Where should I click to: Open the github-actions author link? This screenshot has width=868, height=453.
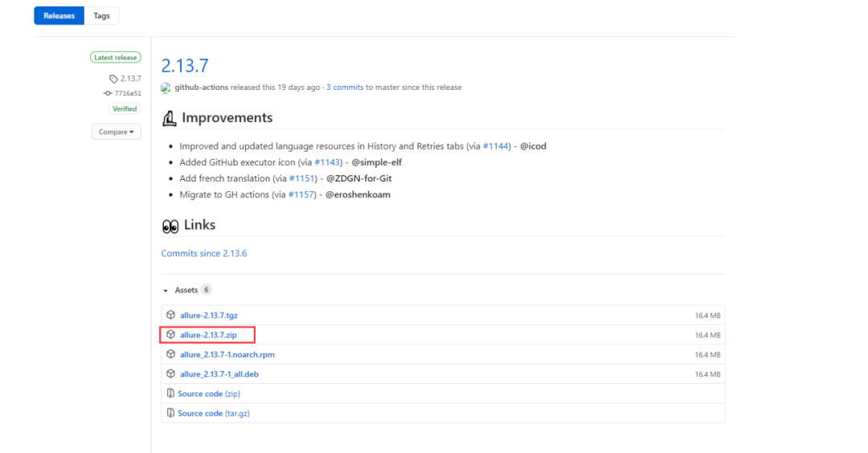[202, 88]
